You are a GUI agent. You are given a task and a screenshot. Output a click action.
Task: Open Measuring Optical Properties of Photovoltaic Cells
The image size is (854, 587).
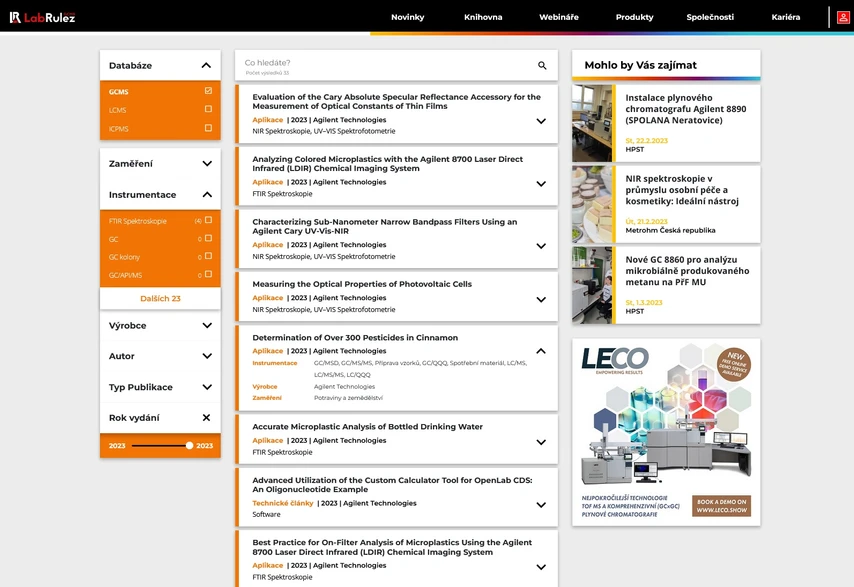tap(362, 284)
